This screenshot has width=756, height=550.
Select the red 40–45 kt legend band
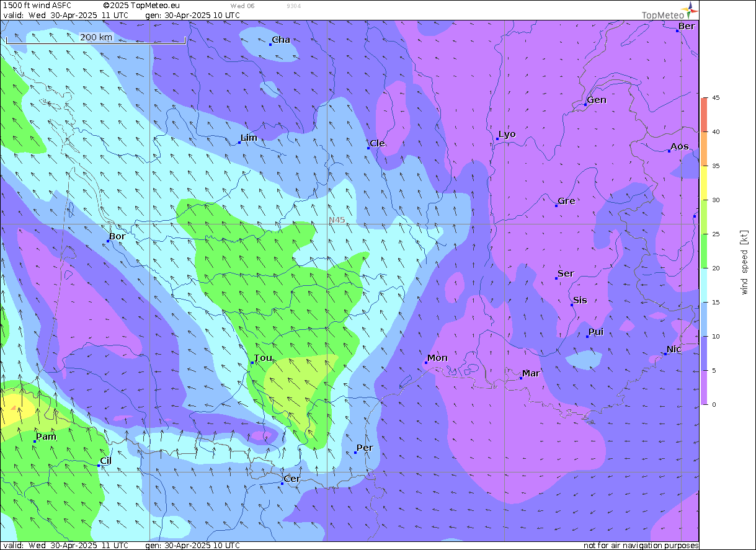pyautogui.click(x=704, y=115)
